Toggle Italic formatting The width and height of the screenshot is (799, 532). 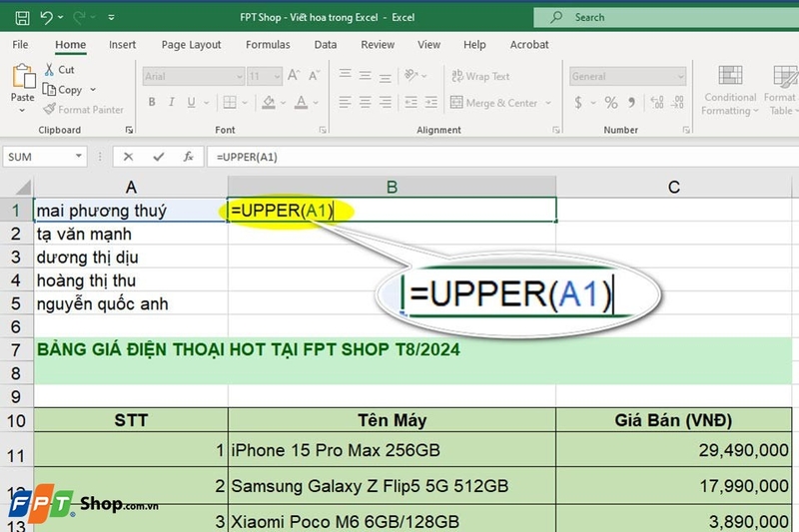point(172,103)
